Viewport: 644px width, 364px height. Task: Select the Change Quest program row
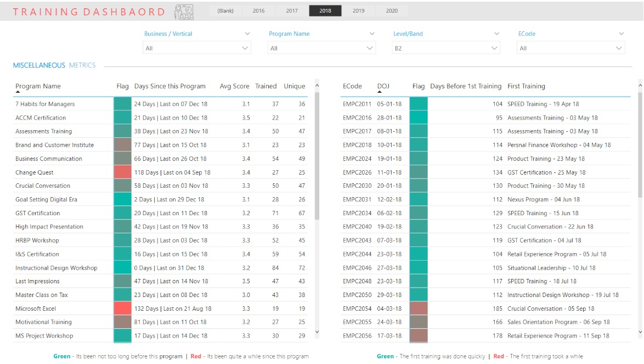[x=35, y=172]
